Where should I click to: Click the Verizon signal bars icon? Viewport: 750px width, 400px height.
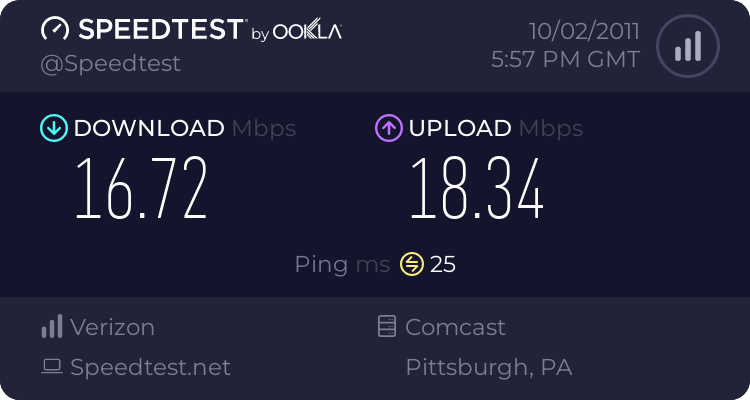pyautogui.click(x=51, y=327)
